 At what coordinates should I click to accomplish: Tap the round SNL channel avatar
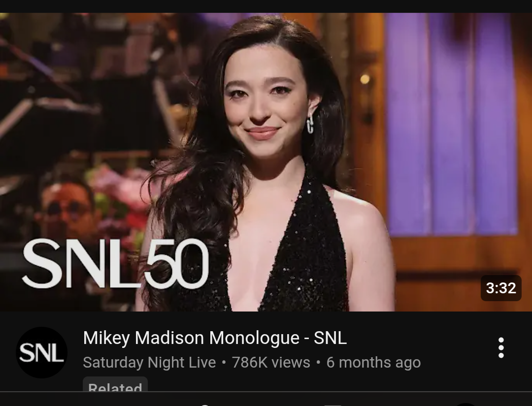click(41, 352)
